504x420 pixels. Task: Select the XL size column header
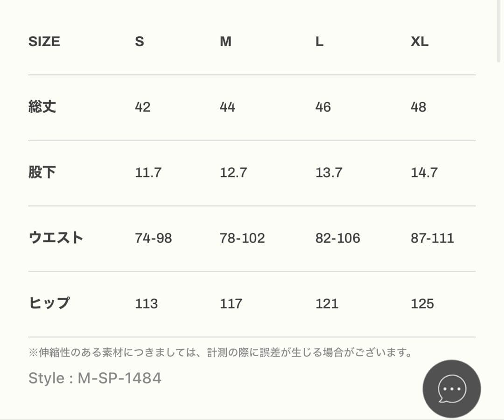(420, 41)
